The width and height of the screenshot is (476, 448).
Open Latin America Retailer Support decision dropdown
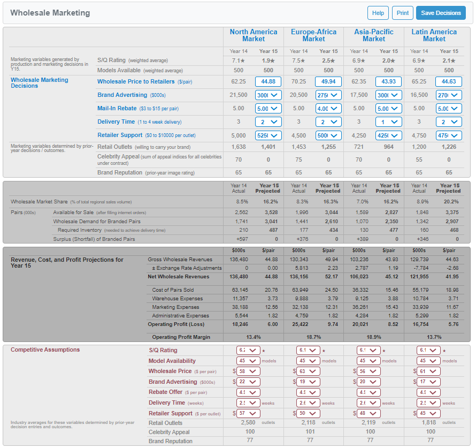click(x=449, y=135)
